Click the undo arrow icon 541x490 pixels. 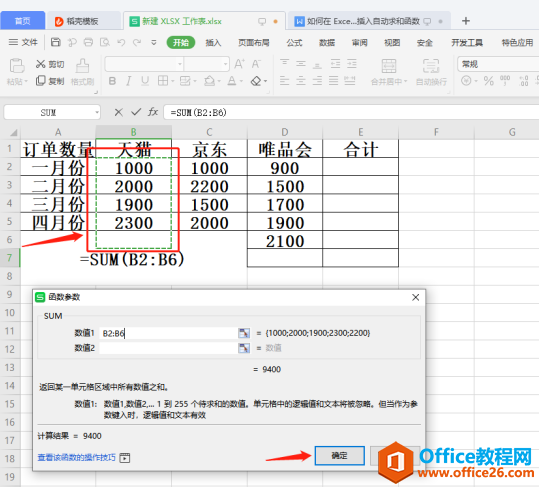coord(121,42)
